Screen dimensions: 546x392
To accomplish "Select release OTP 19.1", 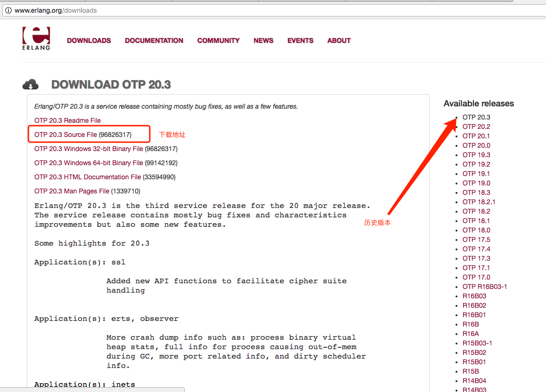I will click(476, 174).
